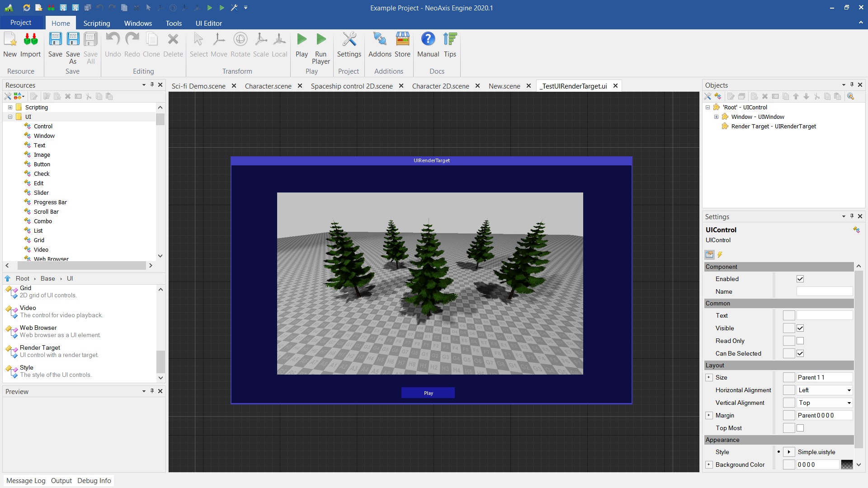The width and height of the screenshot is (868, 488).
Task: Click the Background Color swatch
Action: (x=847, y=465)
